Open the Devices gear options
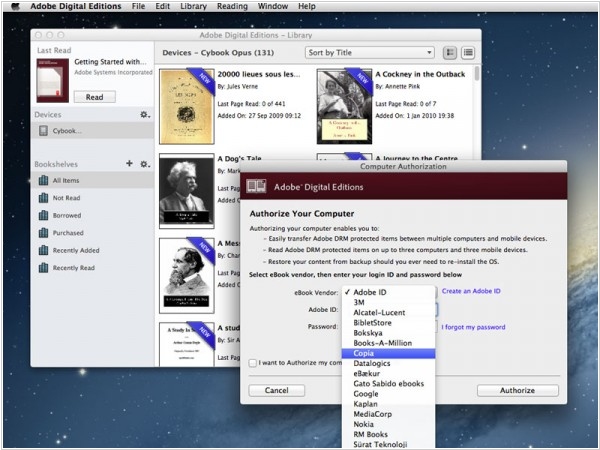 point(145,115)
